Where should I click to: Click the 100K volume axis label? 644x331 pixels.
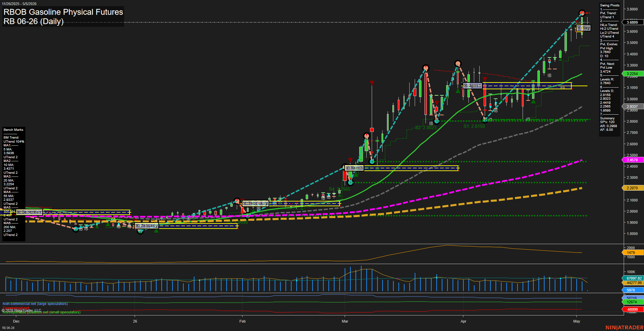coord(631,272)
